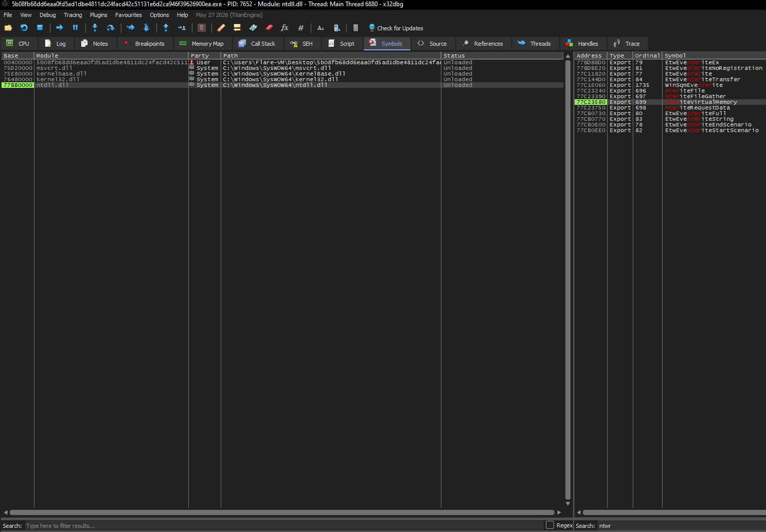The width and height of the screenshot is (766, 532).
Task: Open the Plugins menu
Action: 98,15
